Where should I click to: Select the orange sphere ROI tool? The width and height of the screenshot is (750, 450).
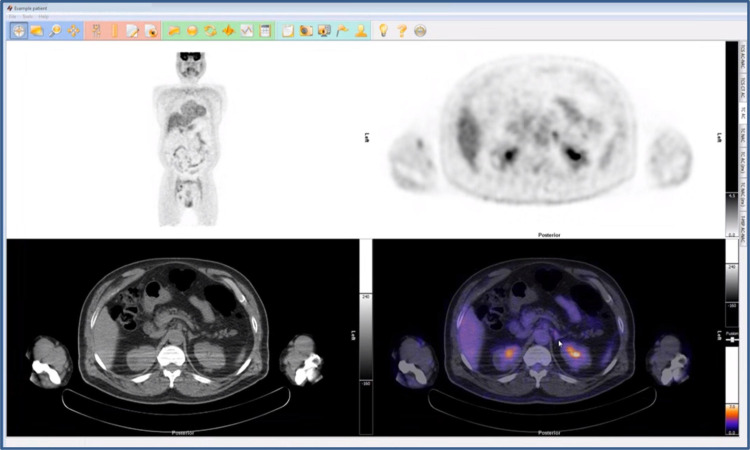[192, 31]
